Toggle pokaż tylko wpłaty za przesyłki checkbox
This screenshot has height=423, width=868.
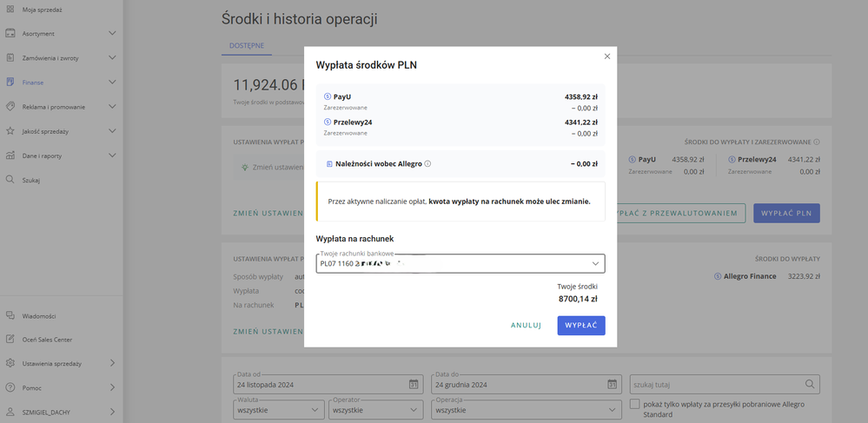pos(636,405)
